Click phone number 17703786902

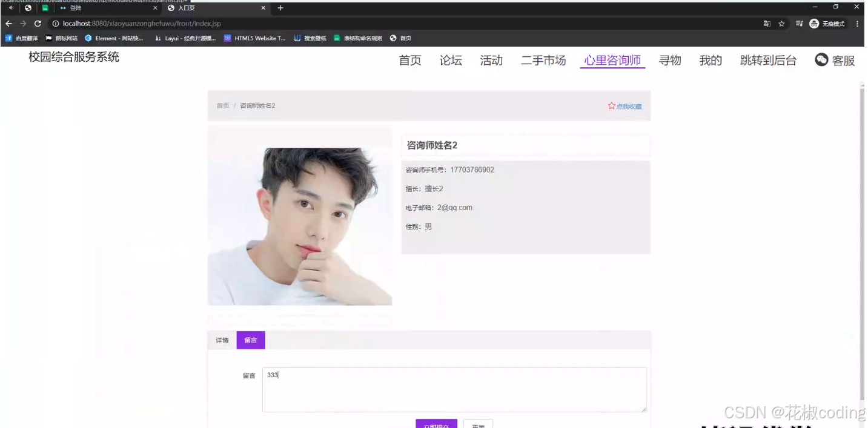point(472,170)
